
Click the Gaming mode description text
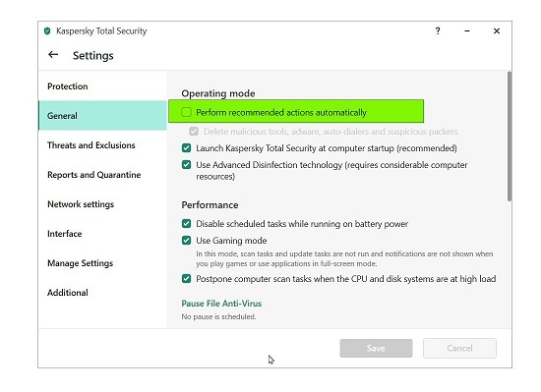point(344,258)
